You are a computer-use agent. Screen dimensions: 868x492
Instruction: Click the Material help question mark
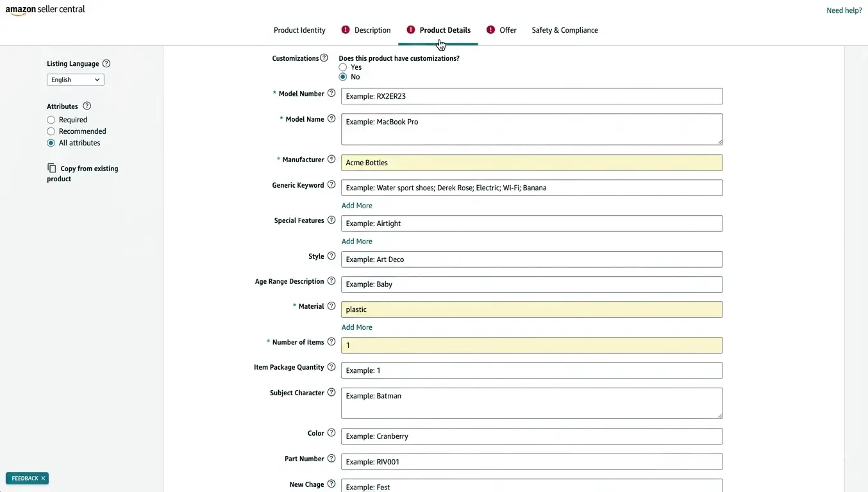(x=332, y=306)
